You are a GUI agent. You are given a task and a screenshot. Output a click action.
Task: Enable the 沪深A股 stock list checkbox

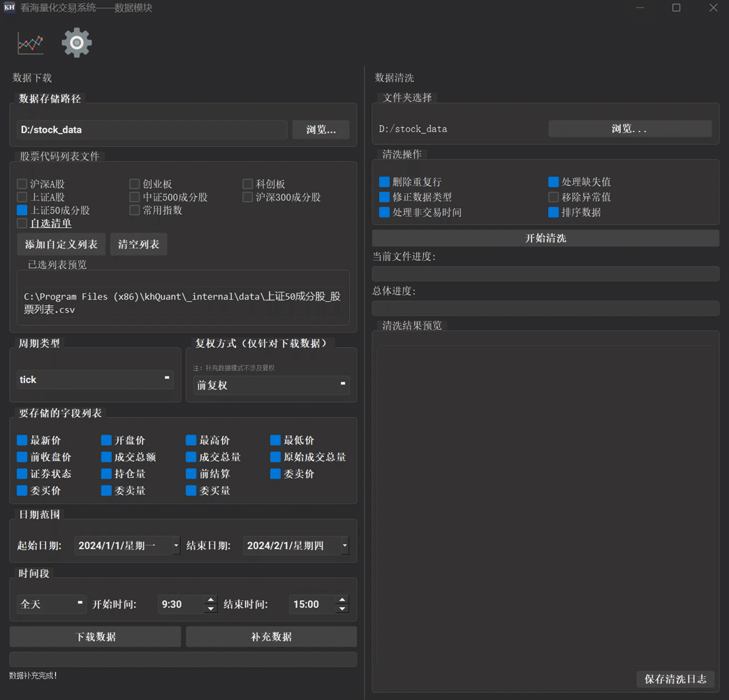click(22, 184)
